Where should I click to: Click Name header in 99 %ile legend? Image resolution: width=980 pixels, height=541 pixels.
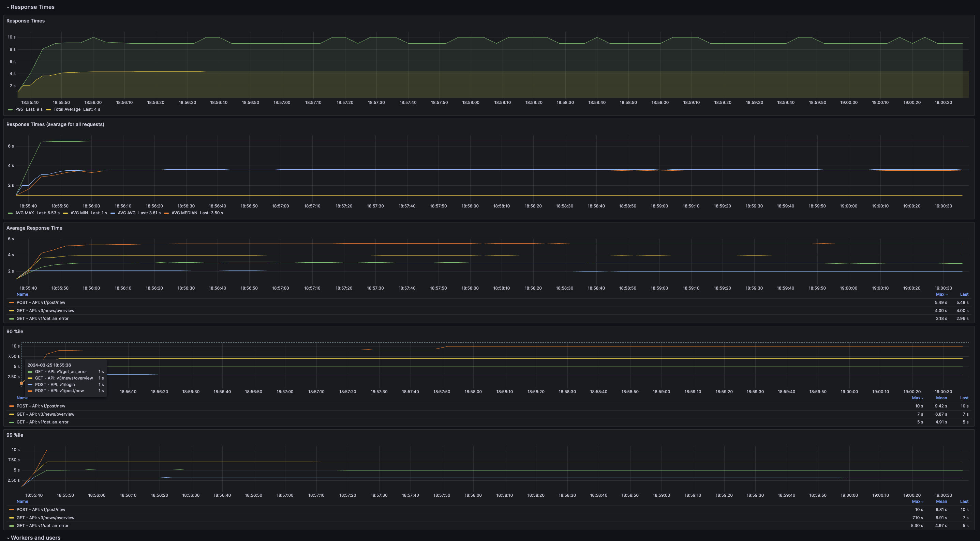click(x=22, y=501)
